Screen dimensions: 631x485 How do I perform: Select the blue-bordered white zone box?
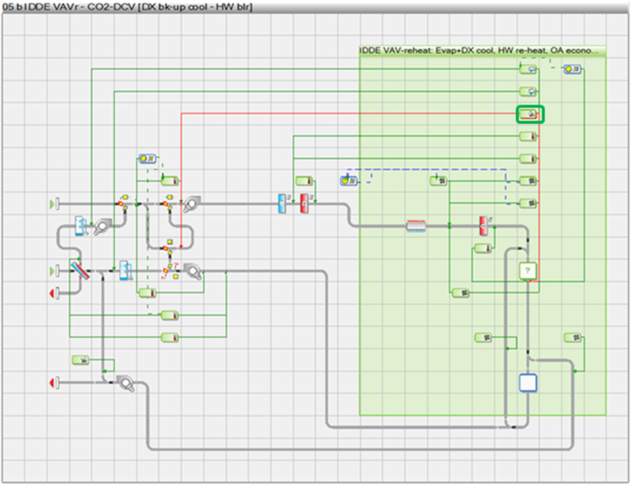click(x=528, y=382)
